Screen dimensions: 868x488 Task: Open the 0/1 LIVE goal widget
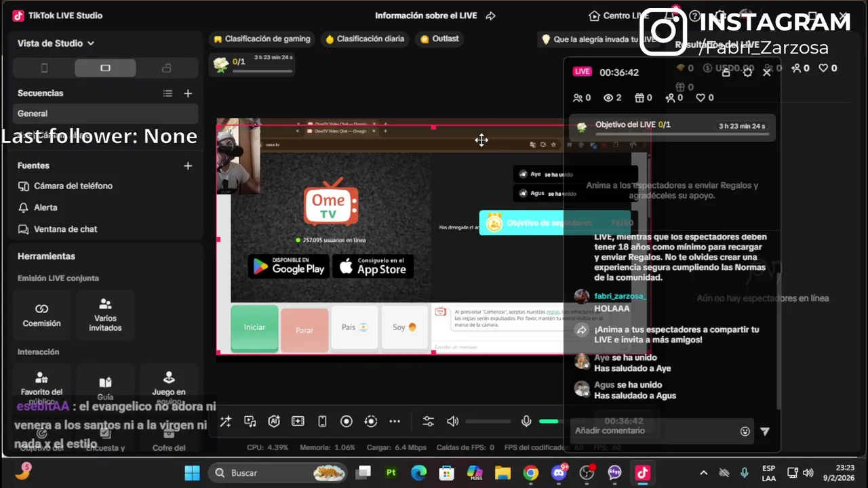point(253,64)
